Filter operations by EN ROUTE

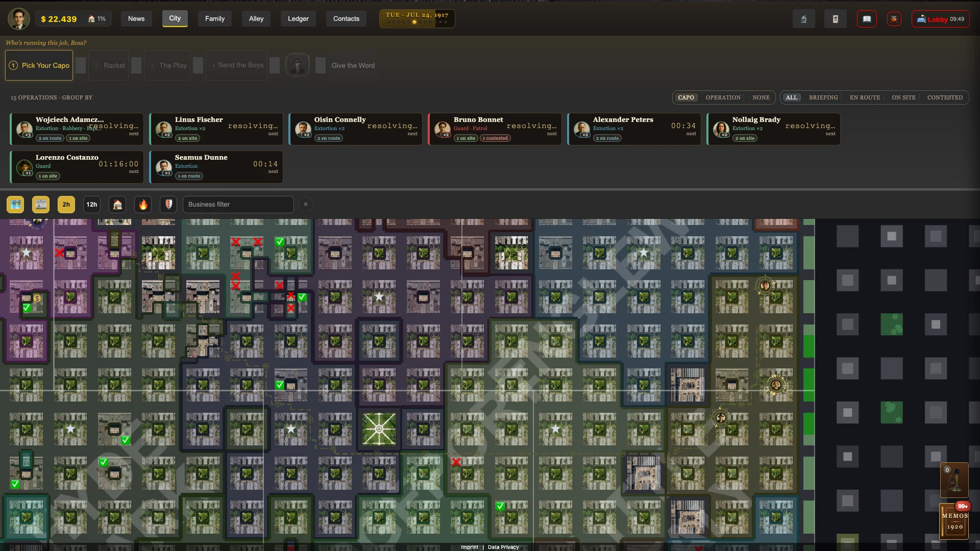(x=865, y=97)
